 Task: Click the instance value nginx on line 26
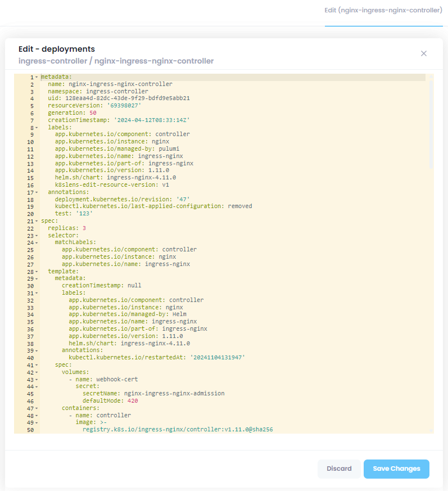tap(167, 257)
